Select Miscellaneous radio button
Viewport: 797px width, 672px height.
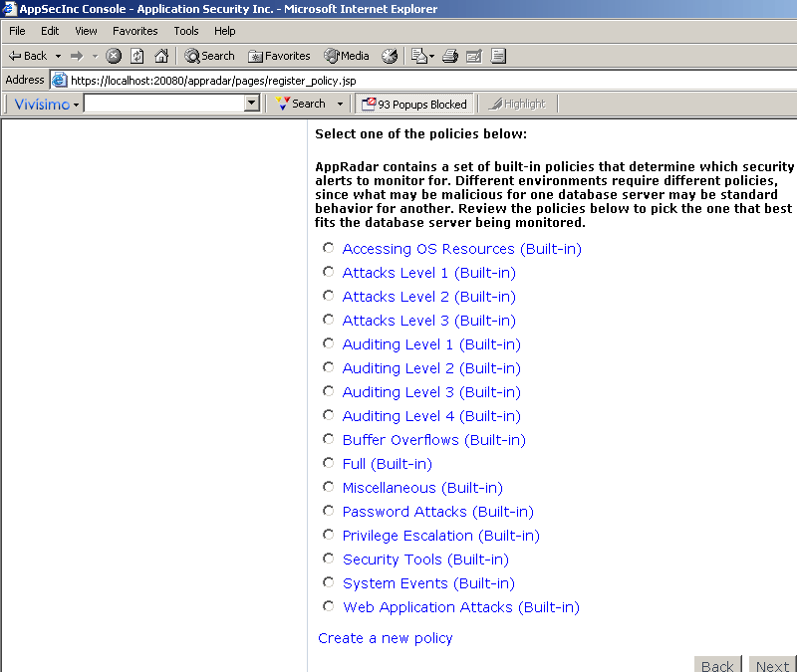(329, 487)
